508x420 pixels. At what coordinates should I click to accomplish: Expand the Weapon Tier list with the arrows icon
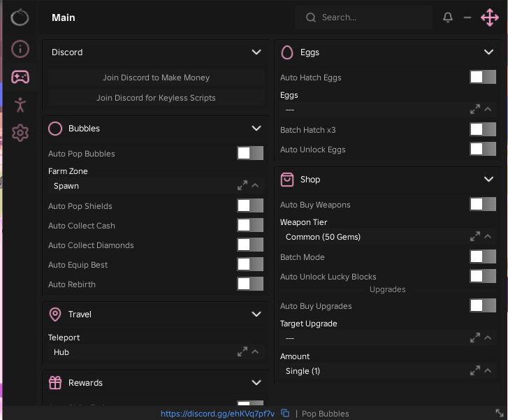click(x=475, y=237)
